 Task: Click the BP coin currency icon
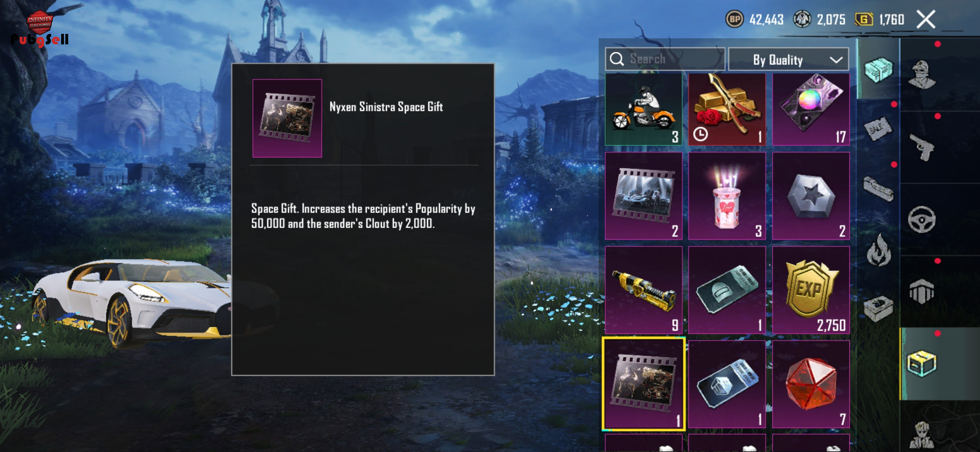click(x=734, y=19)
